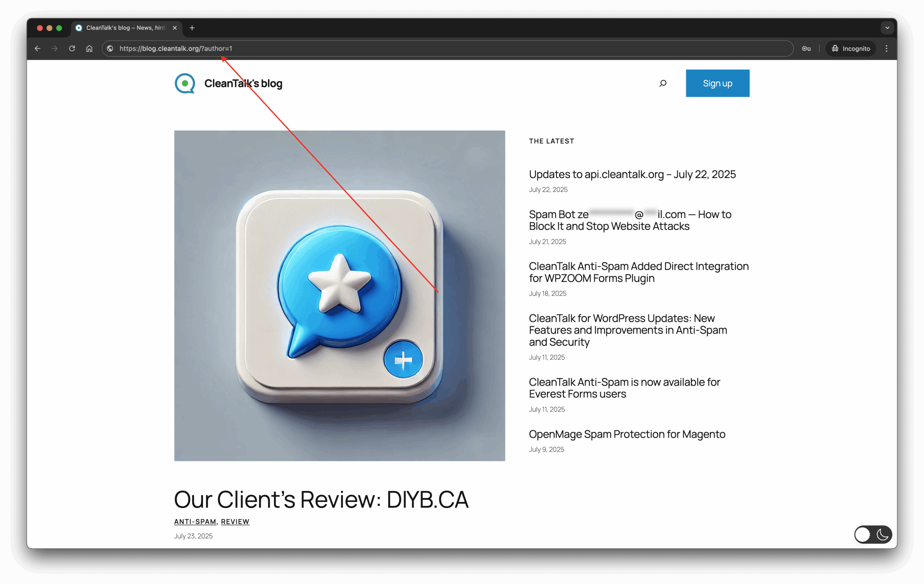Open the REVIEW category
This screenshot has height=584, width=924.
[235, 522]
